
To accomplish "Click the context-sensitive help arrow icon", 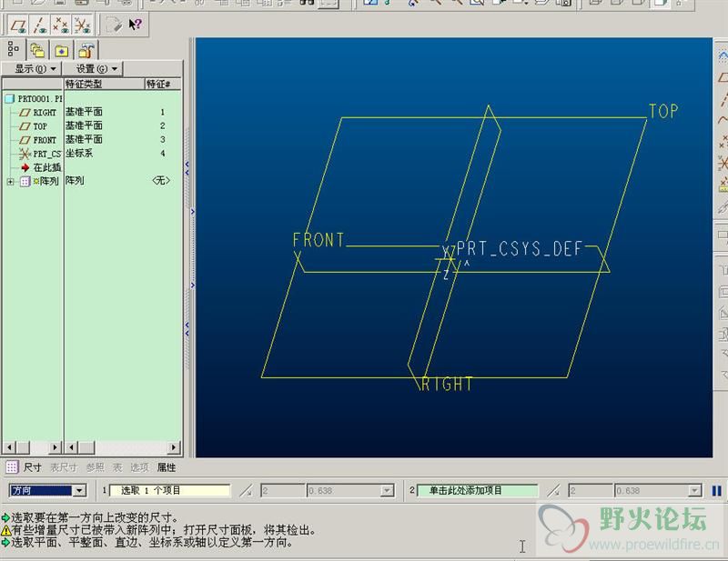I will point(135,25).
